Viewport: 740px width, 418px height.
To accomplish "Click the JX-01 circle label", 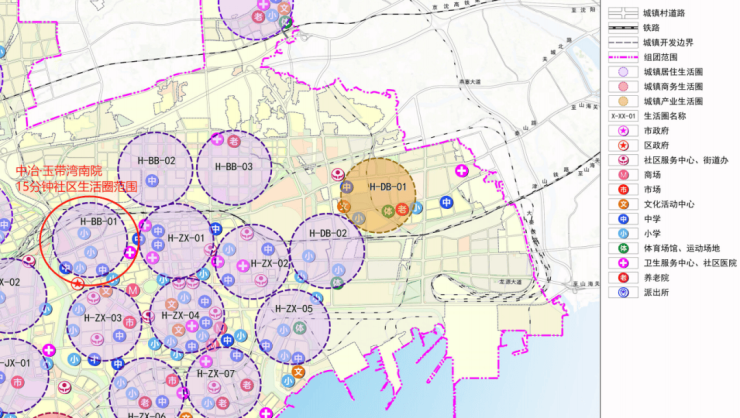I will [x=16, y=363].
